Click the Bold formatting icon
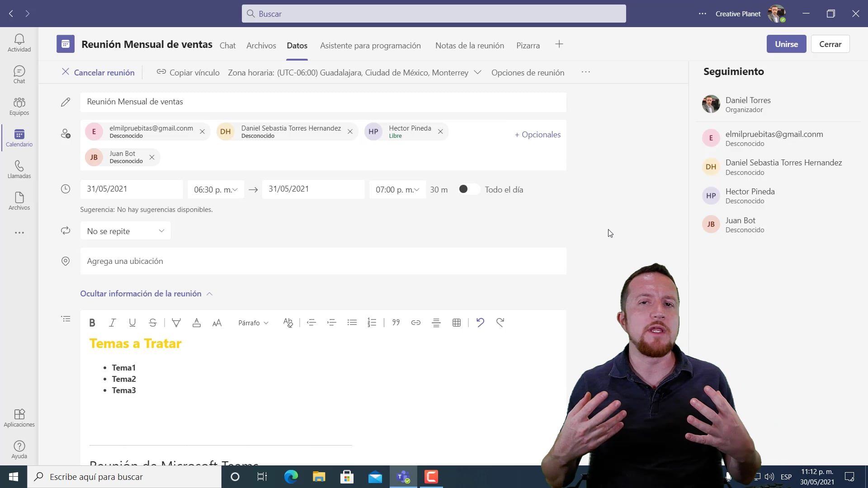This screenshot has width=868, height=488. 92,323
